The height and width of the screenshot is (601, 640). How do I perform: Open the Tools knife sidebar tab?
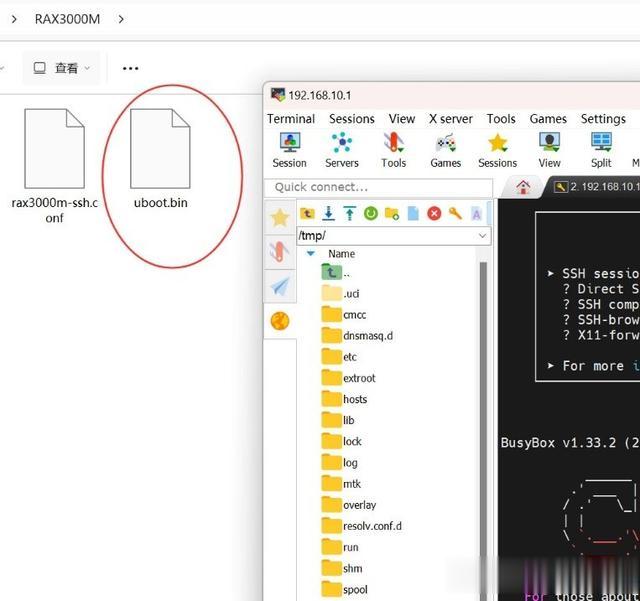280,252
